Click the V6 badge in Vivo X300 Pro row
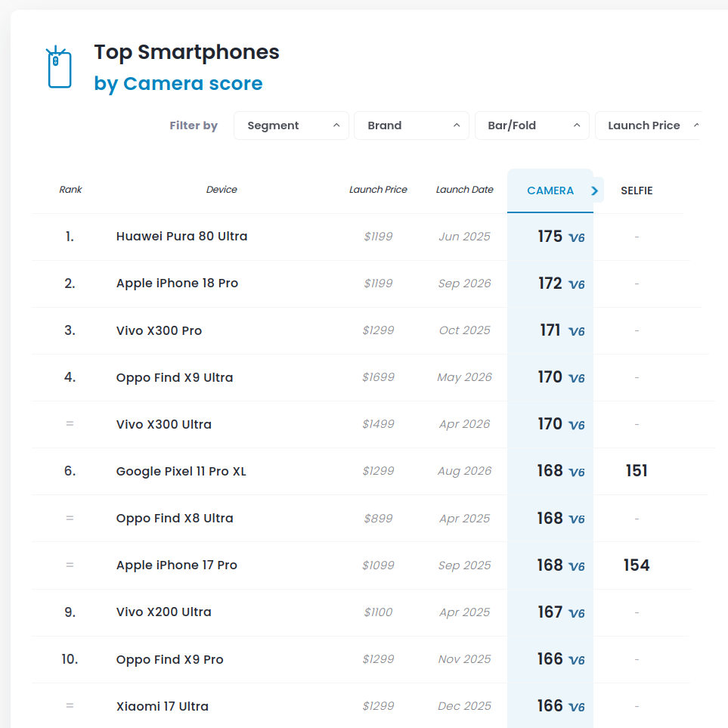The width and height of the screenshot is (728, 728). 577,332
